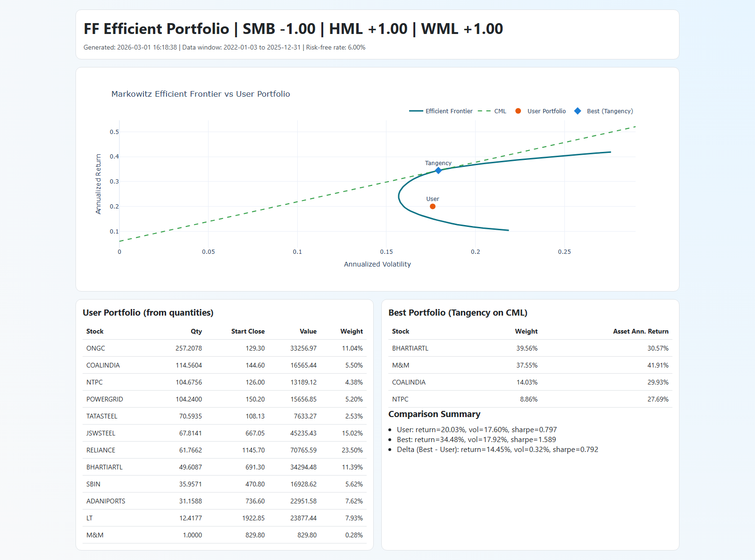Screen dimensions: 755x560
Task: Click the 'Annualized Volatility' x-axis label
Action: coord(377,264)
